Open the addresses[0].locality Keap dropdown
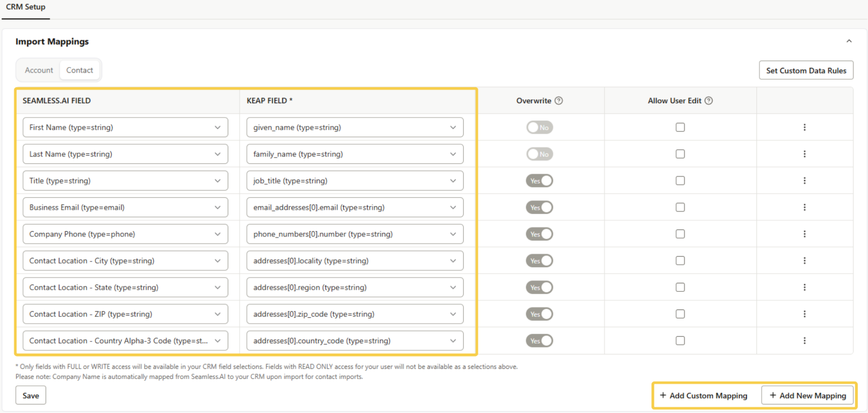Viewport: 868px width, 413px height. (355, 261)
